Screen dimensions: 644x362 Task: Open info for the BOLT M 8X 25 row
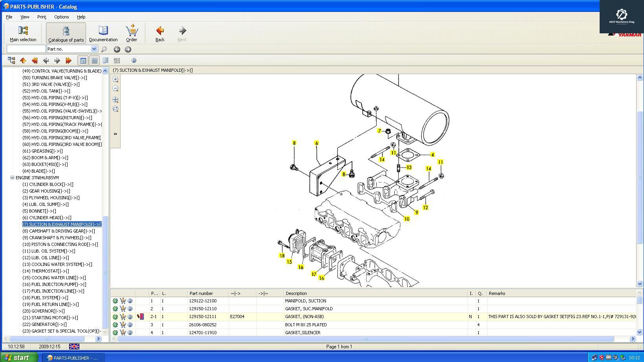[x=130, y=325]
